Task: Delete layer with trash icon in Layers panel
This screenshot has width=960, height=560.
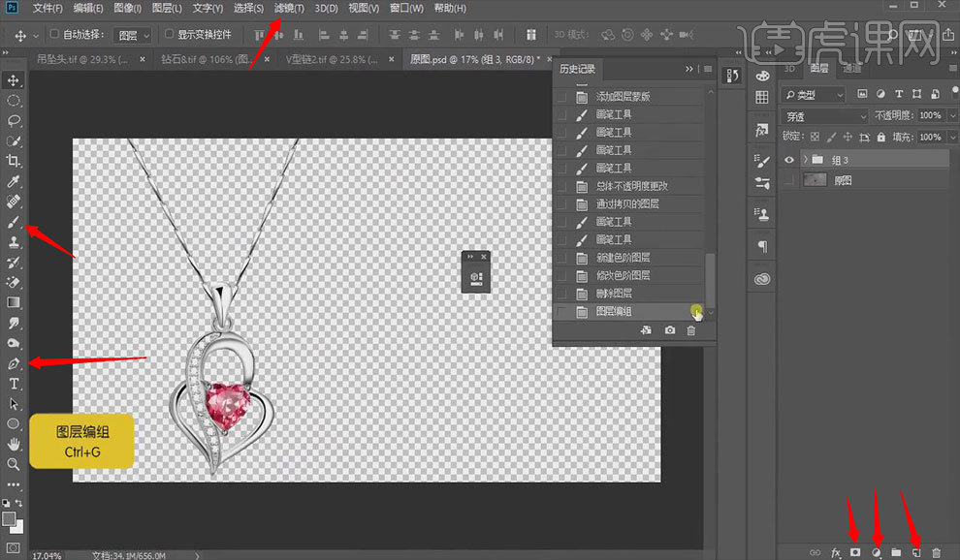Action: pyautogui.click(x=936, y=552)
